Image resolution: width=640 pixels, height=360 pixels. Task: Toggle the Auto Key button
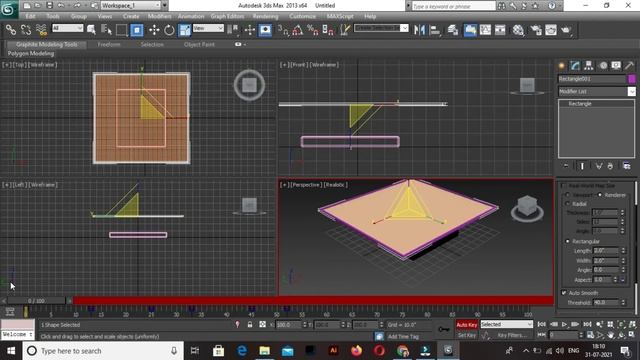(x=467, y=325)
